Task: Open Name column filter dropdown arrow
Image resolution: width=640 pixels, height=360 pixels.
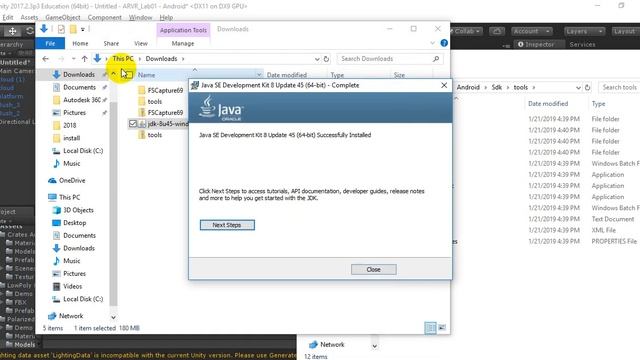Action: (x=259, y=75)
